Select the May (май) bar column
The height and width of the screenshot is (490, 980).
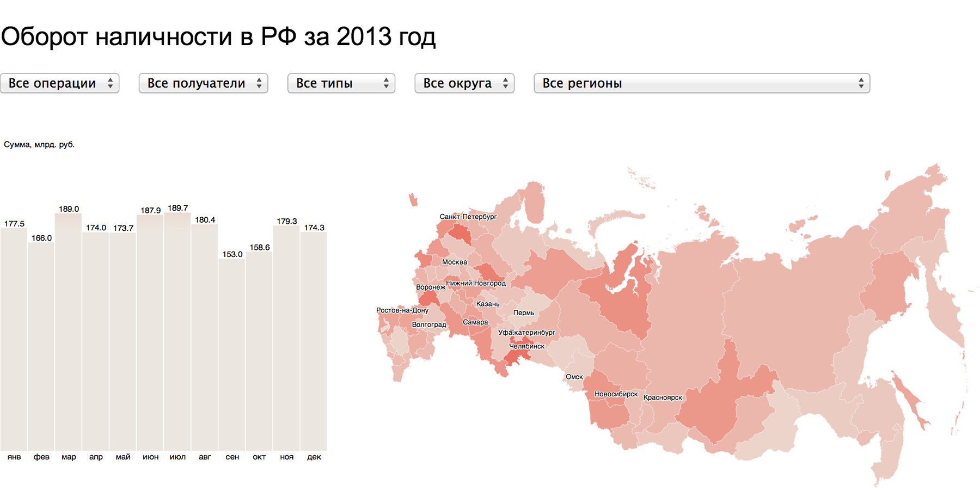point(123,342)
